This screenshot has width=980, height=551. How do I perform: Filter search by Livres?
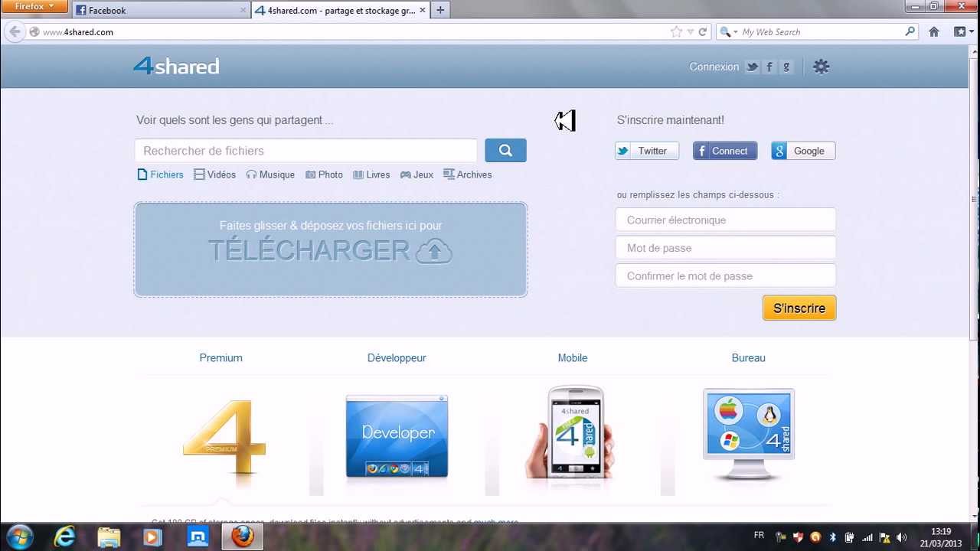[371, 174]
